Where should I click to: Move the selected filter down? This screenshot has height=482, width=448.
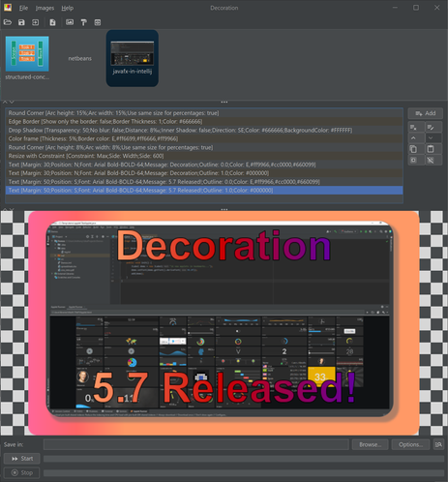(433, 138)
